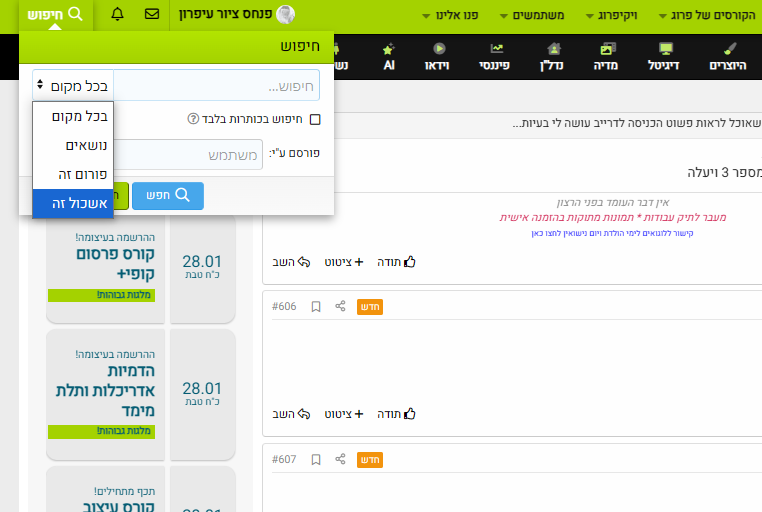Share post #606
This screenshot has height=512, width=762.
tap(340, 306)
